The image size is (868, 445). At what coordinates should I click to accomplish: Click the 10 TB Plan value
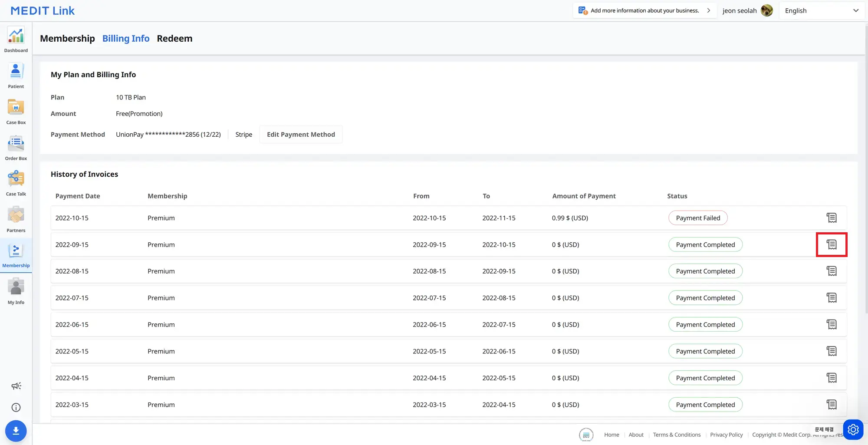(131, 97)
